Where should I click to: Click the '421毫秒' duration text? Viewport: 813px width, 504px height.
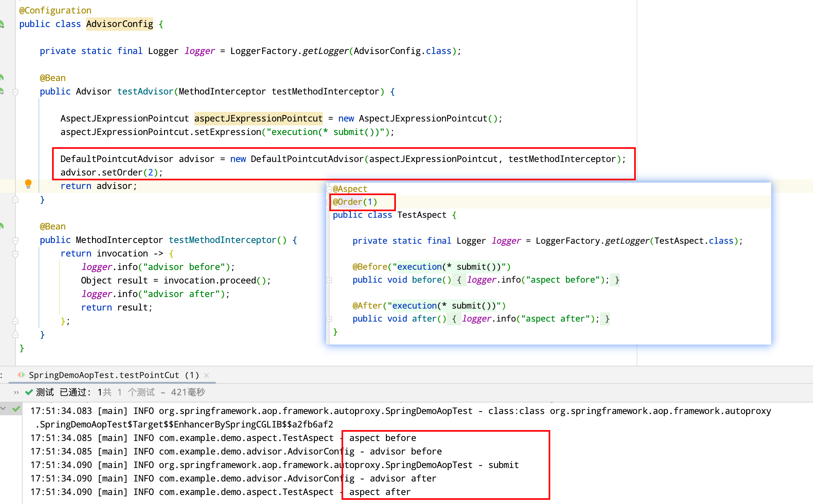[188, 392]
